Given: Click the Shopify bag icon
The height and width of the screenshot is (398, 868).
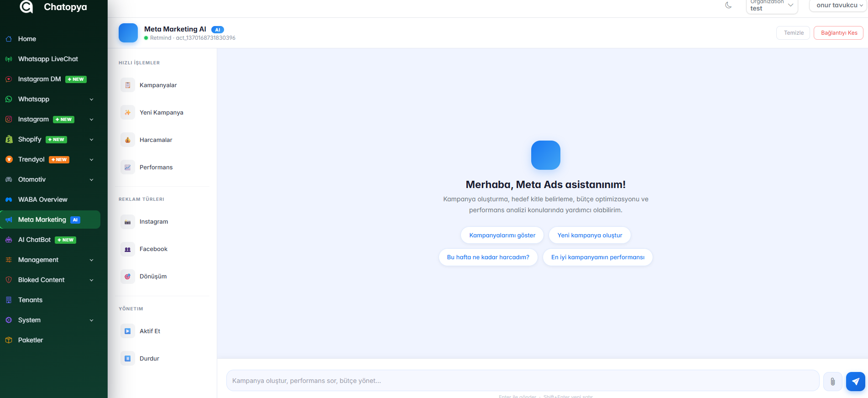Looking at the screenshot, I should point(9,139).
